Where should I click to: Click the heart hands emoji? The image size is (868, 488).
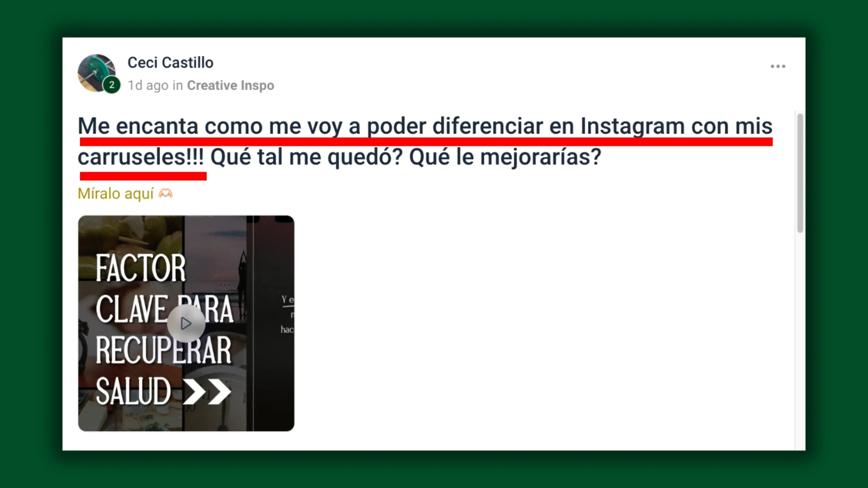(x=165, y=193)
